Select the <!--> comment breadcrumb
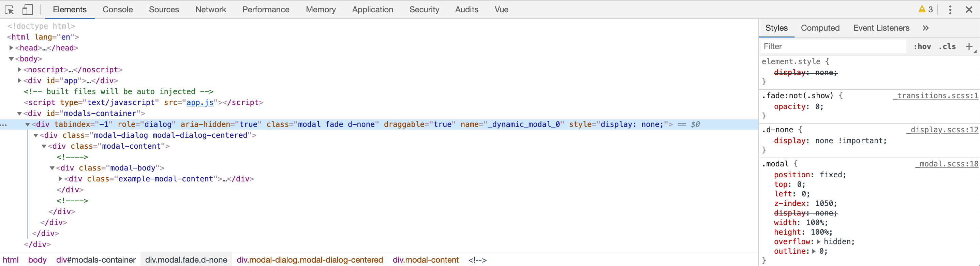Viewport: 980px width, 266px height. coord(477,260)
